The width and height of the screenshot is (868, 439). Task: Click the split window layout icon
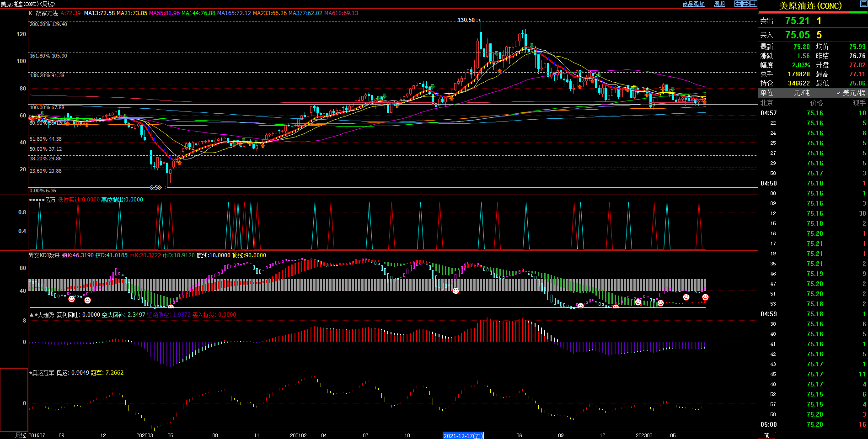coord(753,4)
